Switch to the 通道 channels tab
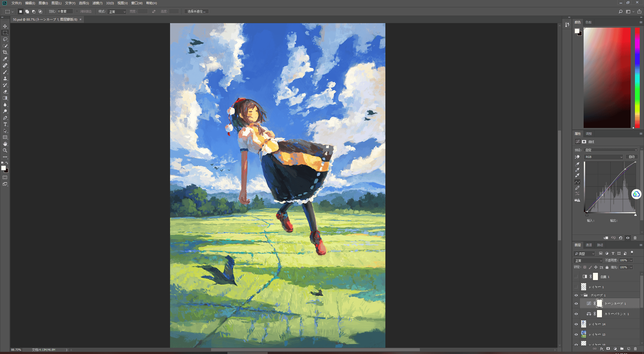Image resolution: width=644 pixels, height=354 pixels. point(589,245)
